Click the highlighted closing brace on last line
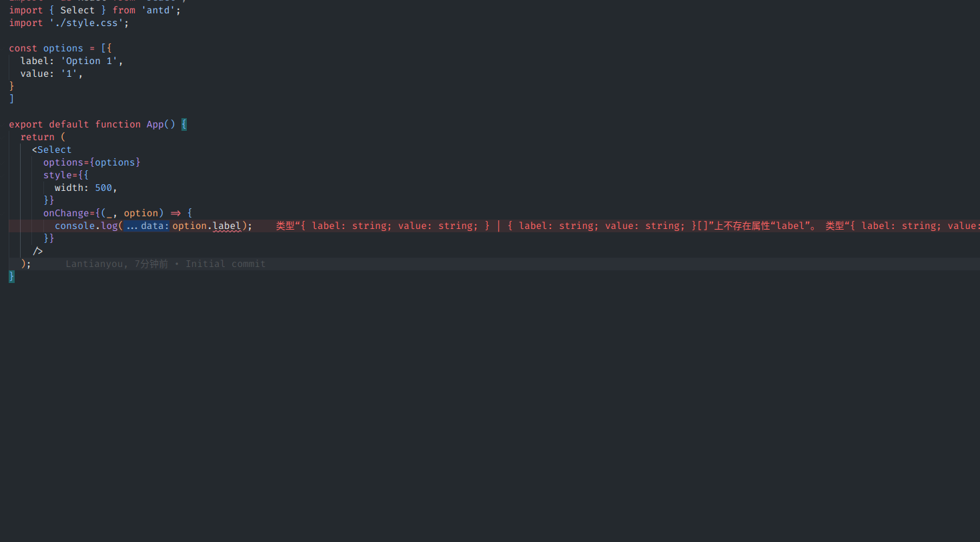980x542 pixels. 11,276
